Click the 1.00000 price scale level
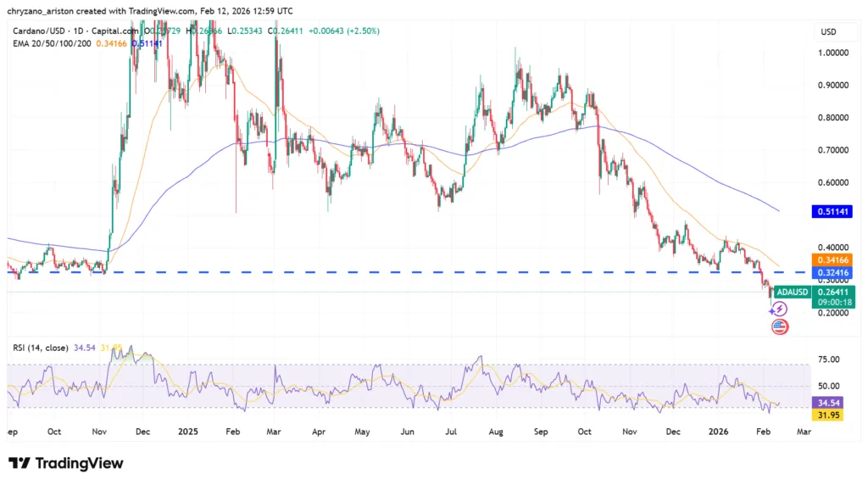Image resolution: width=868 pixels, height=485 pixels. 834,53
